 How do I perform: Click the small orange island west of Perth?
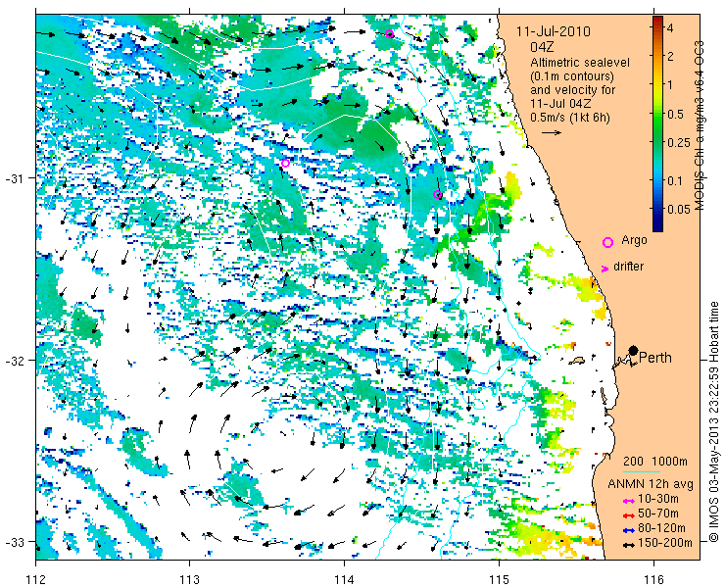point(577,360)
